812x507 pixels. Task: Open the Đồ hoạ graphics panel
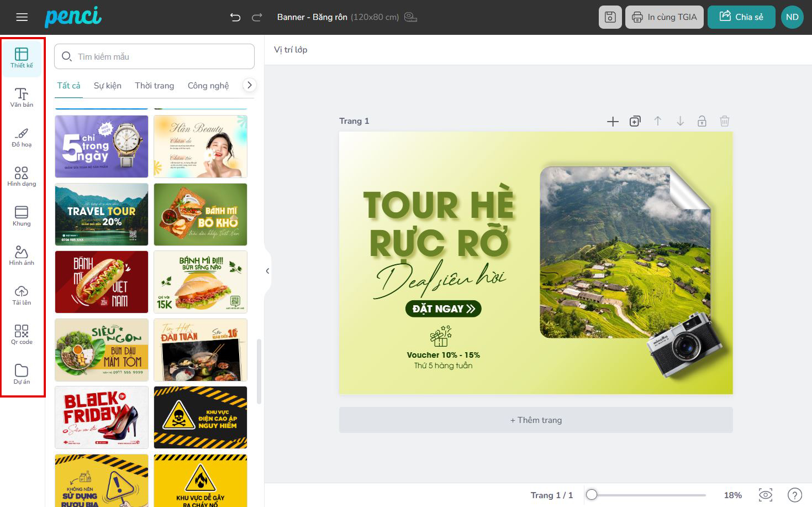(x=22, y=137)
